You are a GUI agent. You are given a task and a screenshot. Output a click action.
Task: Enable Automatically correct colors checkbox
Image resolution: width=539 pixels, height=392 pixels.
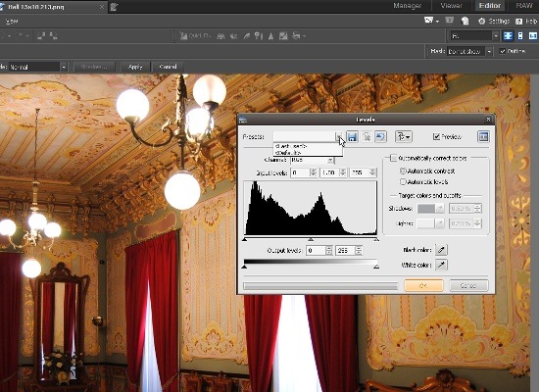point(394,158)
